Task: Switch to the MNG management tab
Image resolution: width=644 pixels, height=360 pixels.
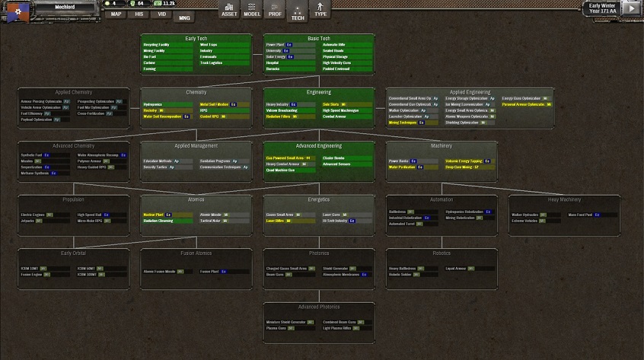Action: pos(184,18)
